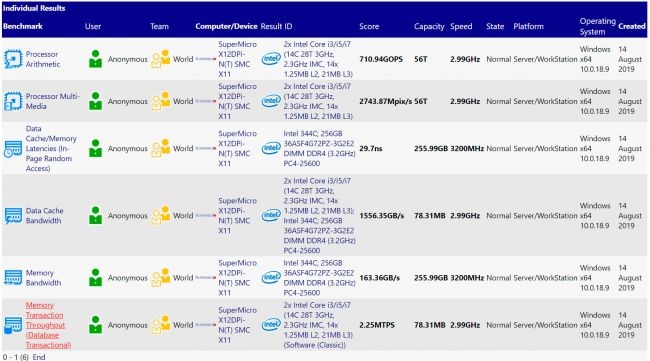Click the green Anonymous user icon in Processor Arithmetic row
The height and width of the screenshot is (361, 650).
95,59
